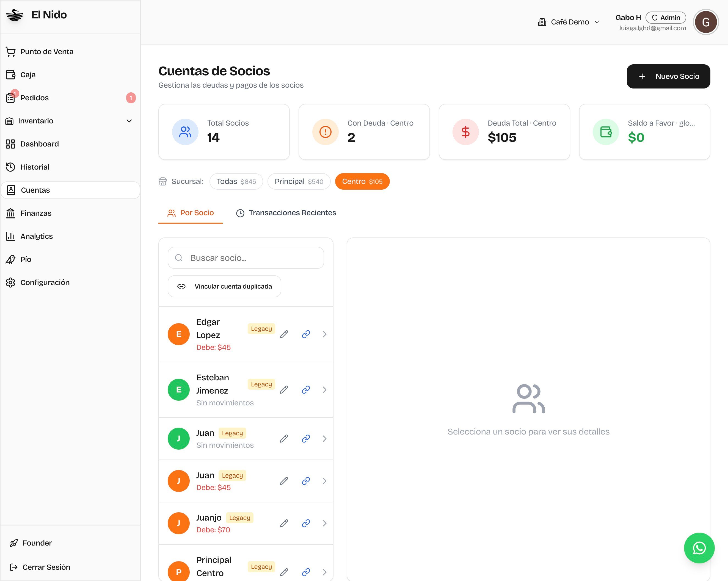
Task: Click the Total Socios people icon
Action: click(185, 132)
